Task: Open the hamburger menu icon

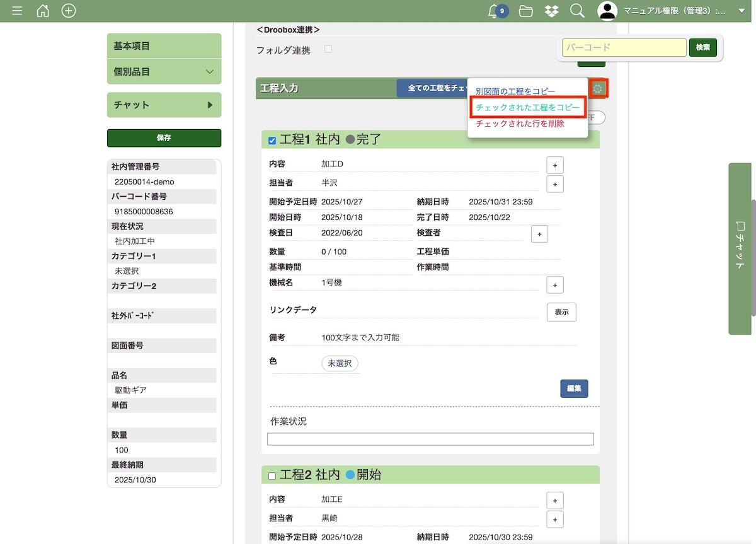Action: pyautogui.click(x=17, y=11)
